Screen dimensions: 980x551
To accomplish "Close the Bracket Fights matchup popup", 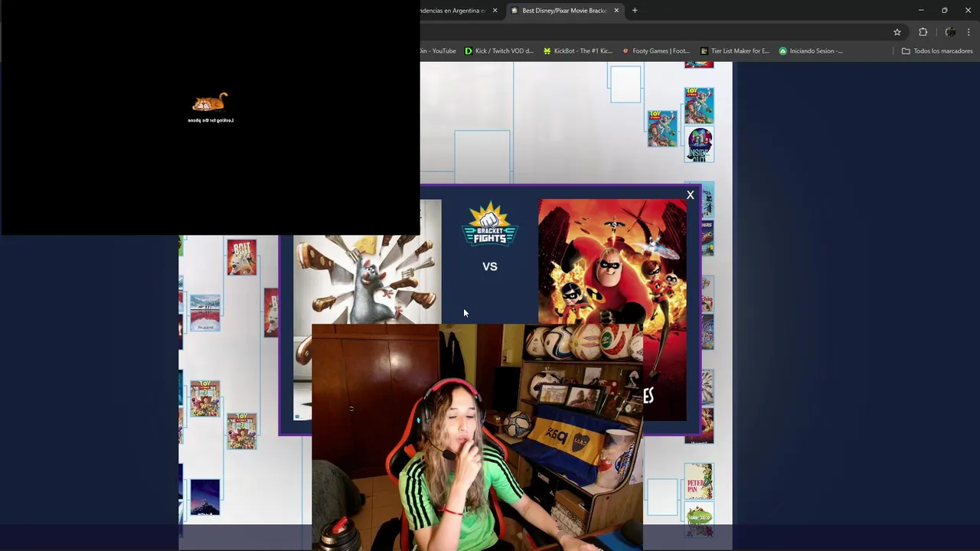I will click(x=690, y=195).
